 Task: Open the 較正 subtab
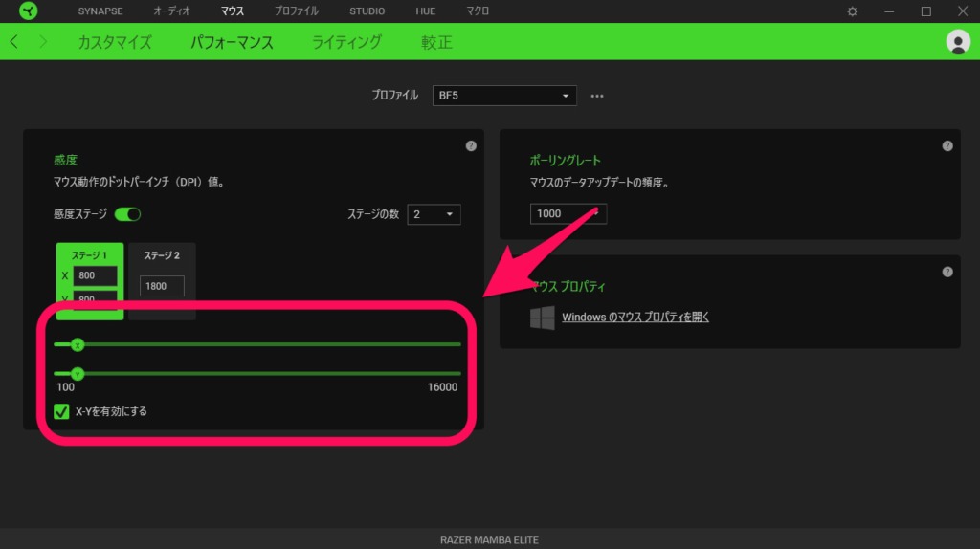click(436, 42)
